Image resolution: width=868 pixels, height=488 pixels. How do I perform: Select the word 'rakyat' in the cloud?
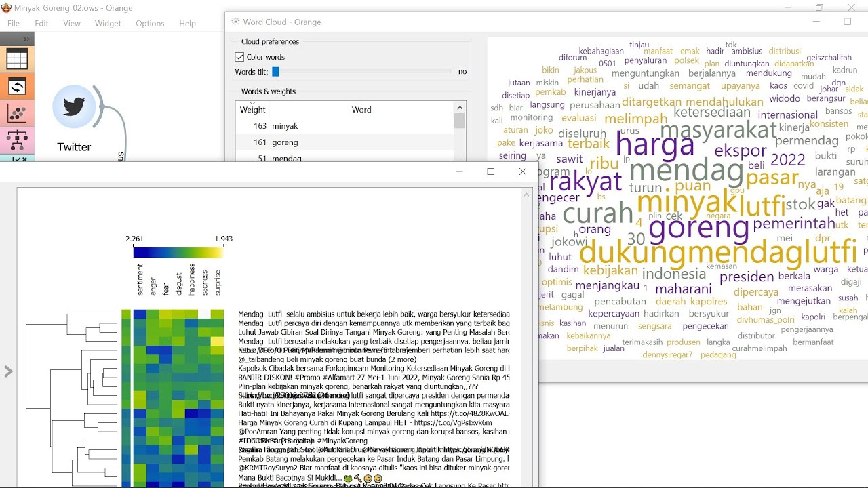click(x=585, y=182)
